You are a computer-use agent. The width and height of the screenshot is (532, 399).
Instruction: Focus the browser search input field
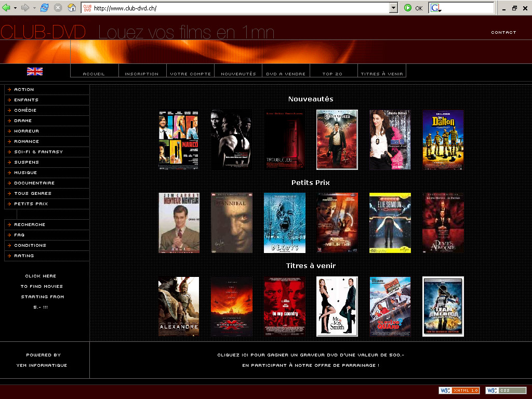pos(468,8)
